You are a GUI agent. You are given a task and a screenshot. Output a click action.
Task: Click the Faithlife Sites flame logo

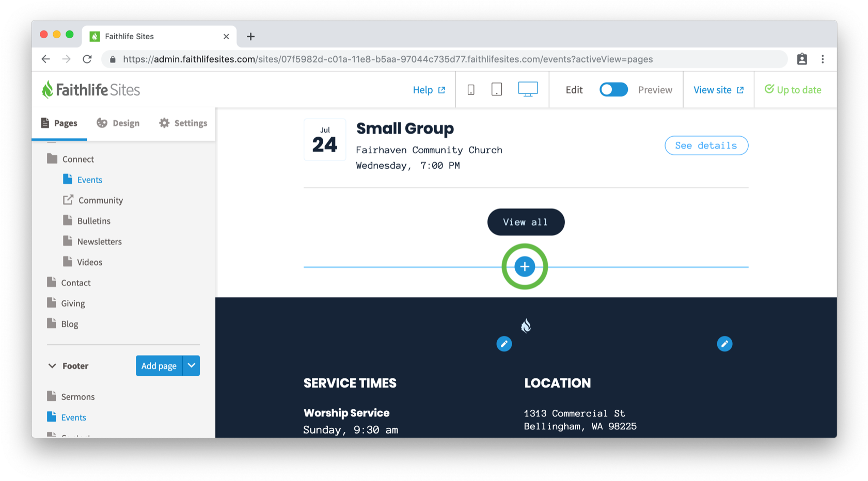48,89
